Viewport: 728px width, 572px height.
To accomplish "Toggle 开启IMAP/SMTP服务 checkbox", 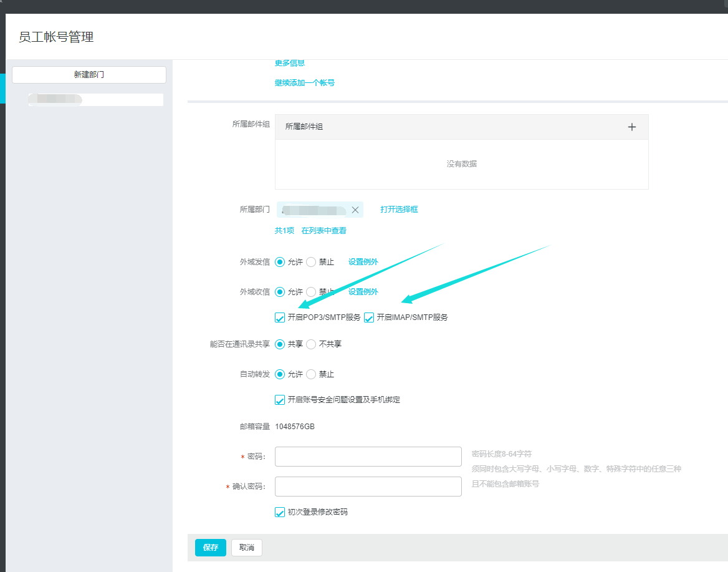I will [369, 318].
